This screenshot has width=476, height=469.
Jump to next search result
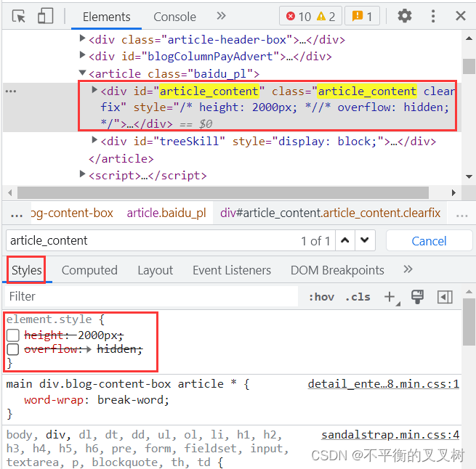click(365, 240)
